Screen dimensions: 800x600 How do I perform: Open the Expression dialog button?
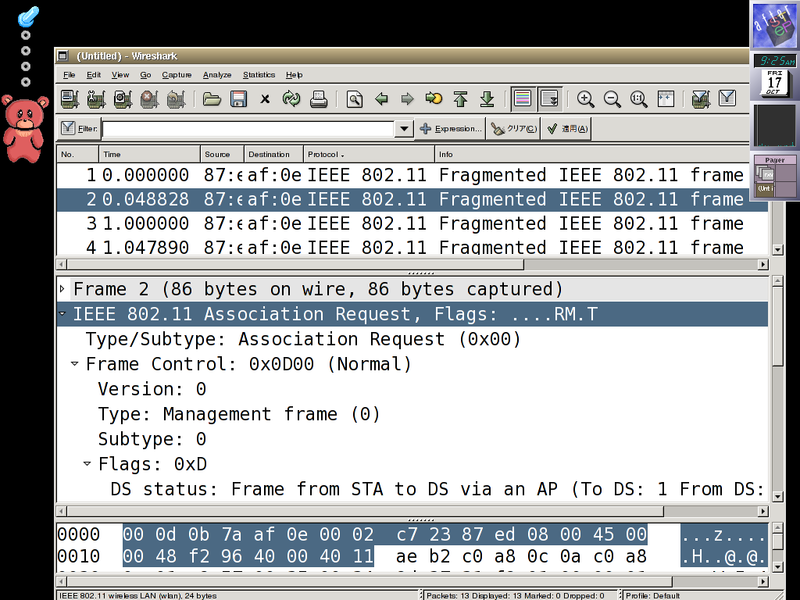tap(451, 129)
